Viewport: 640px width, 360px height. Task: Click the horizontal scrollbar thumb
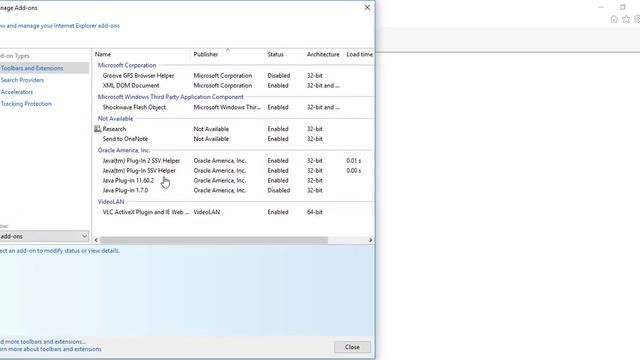point(214,240)
